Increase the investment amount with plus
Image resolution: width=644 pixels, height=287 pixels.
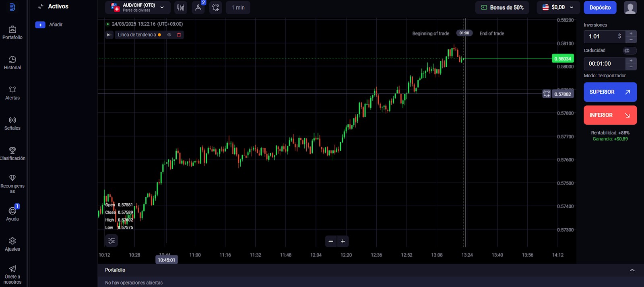(x=631, y=33)
